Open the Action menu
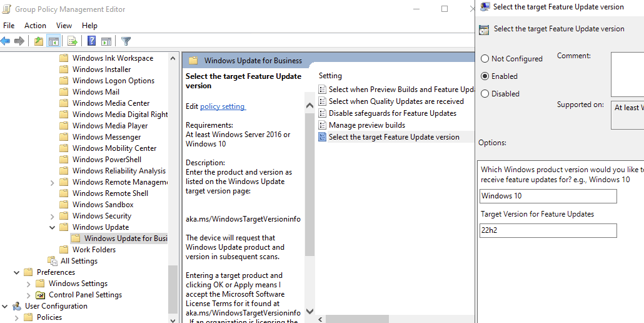Viewport: 644px width, 323px height. 35,26
